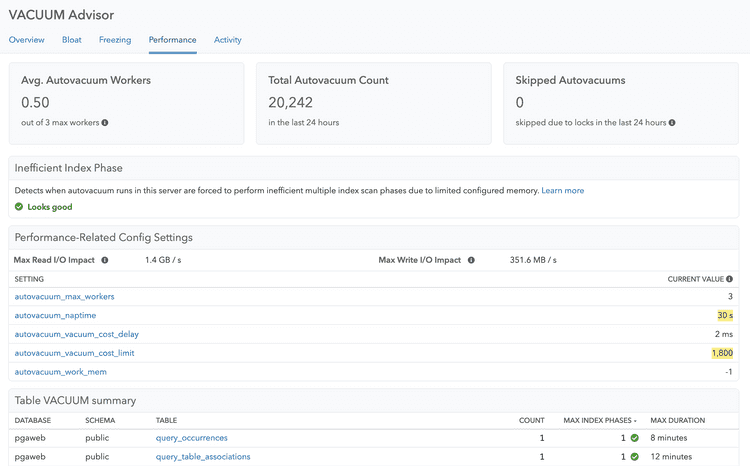This screenshot has height=466, width=750.
Task: Click the 1.4 GB / s read value
Action: pos(163,260)
